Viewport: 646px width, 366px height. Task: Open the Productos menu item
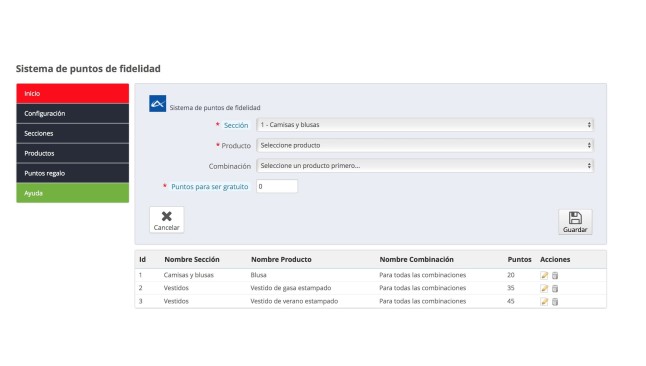tap(73, 153)
